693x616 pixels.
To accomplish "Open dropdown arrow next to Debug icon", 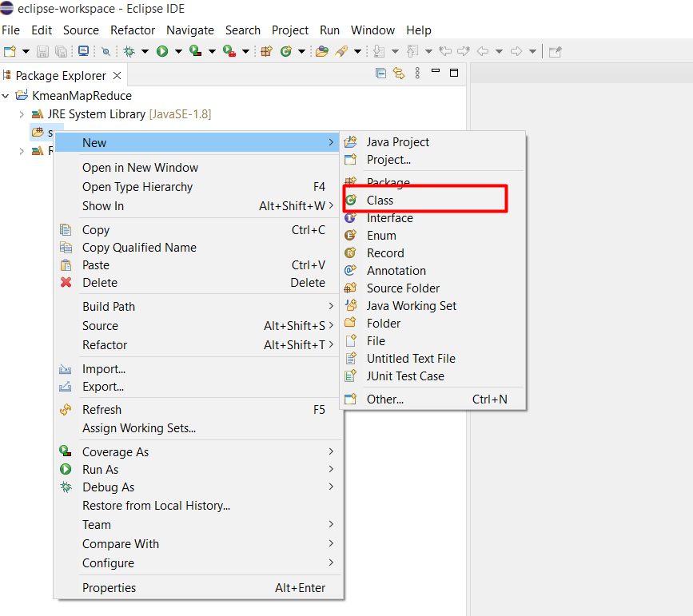I will click(145, 51).
